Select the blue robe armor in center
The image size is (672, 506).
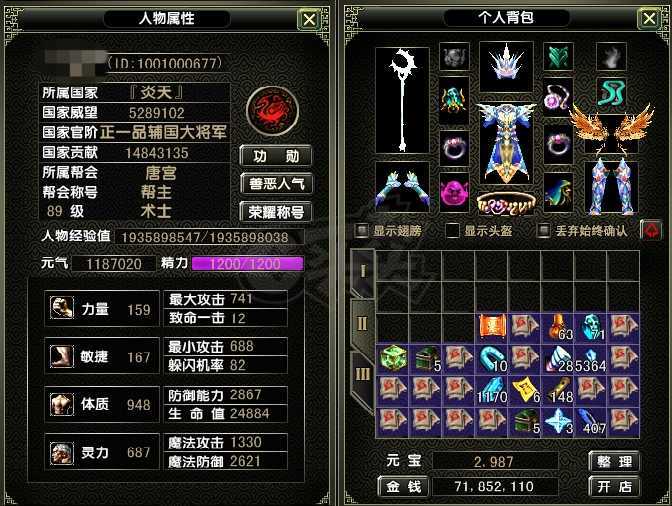(506, 143)
